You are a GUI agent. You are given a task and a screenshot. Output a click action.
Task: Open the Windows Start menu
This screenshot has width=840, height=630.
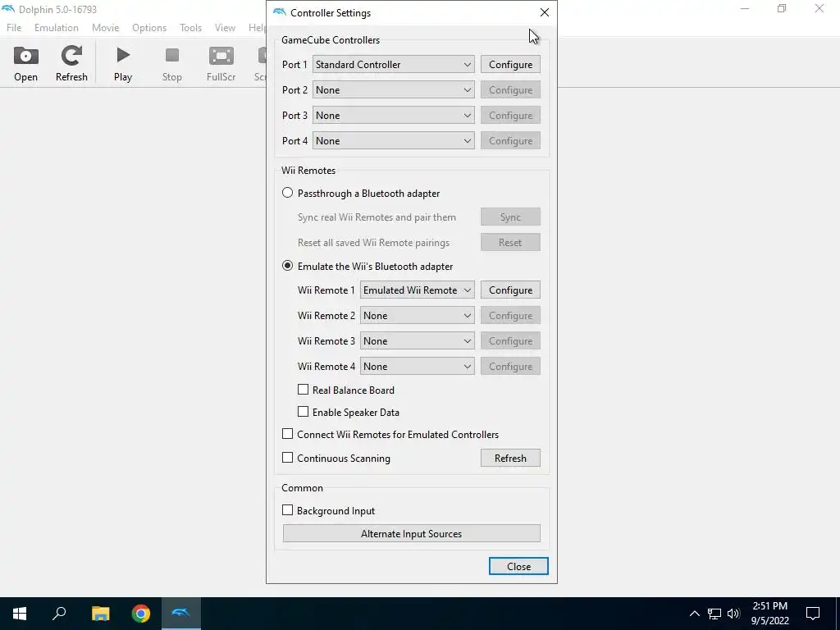tap(20, 614)
